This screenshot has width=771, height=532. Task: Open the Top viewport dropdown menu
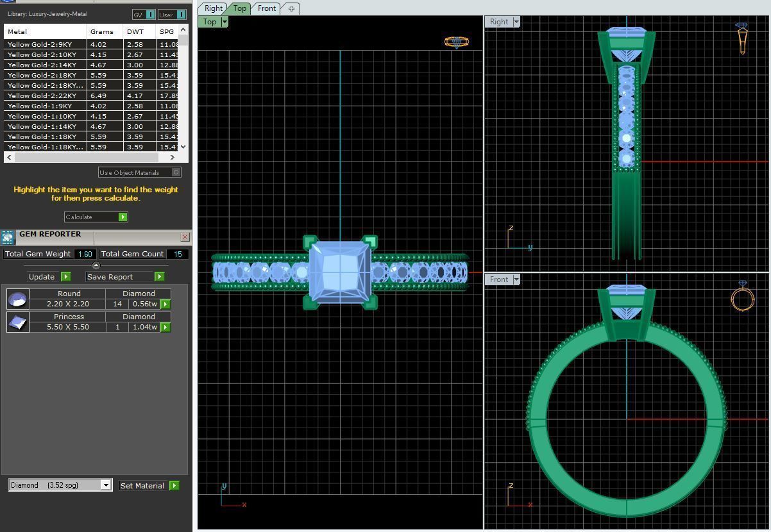[x=225, y=22]
